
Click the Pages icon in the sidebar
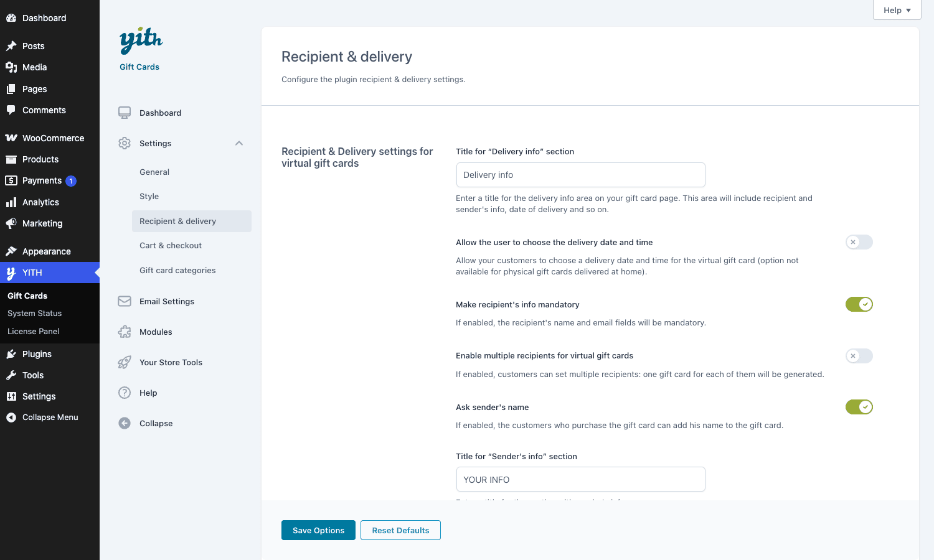coord(11,89)
